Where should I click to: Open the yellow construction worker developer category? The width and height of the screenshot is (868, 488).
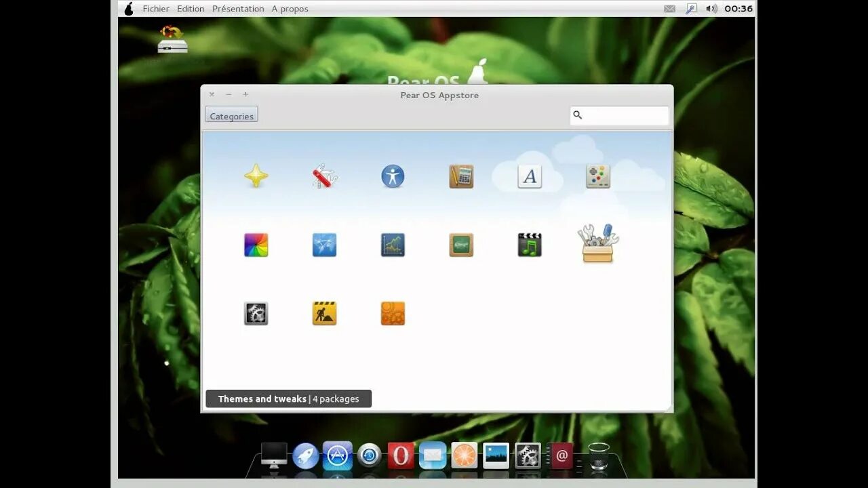point(325,313)
